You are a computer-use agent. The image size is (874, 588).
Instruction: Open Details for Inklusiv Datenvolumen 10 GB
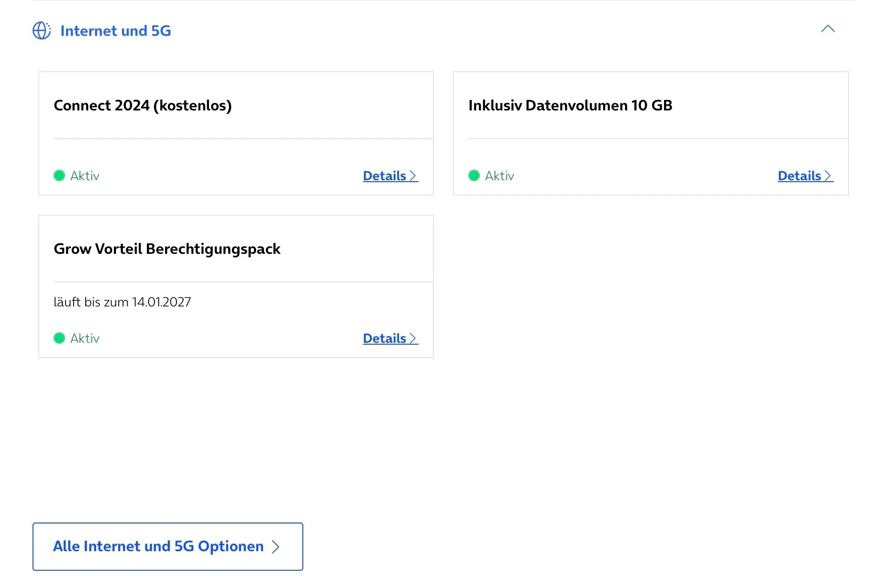[x=799, y=176]
